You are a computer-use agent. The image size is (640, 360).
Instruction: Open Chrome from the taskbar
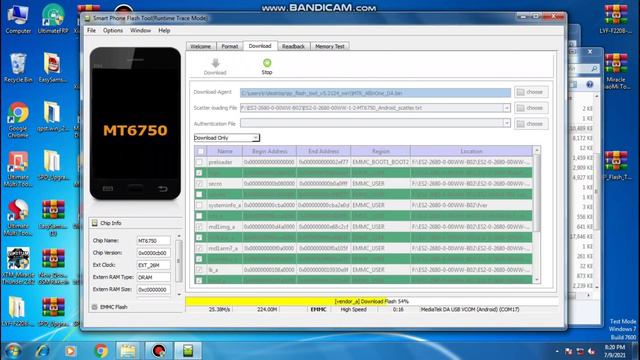101,351
